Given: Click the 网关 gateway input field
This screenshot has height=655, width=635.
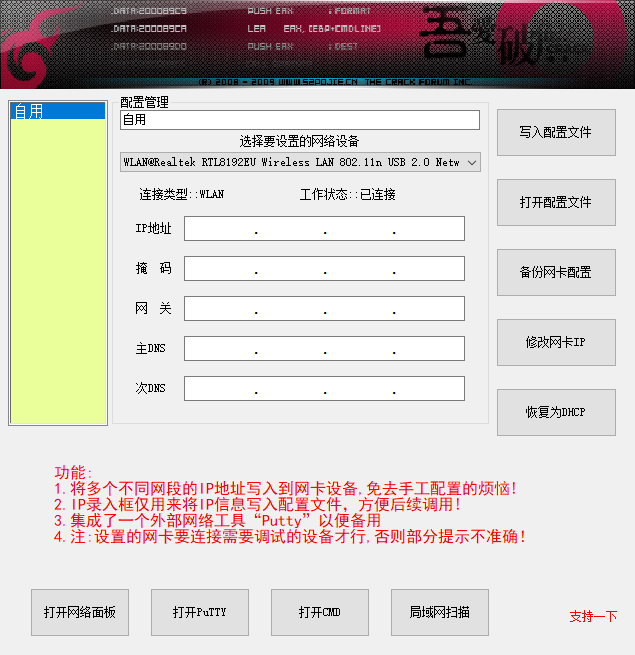Looking at the screenshot, I should pos(324,309).
